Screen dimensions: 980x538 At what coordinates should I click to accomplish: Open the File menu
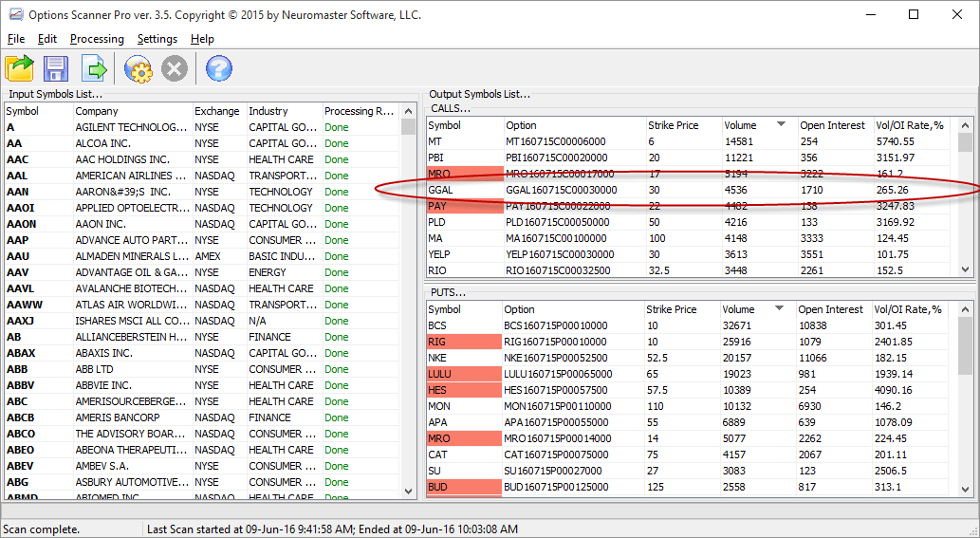[x=16, y=39]
